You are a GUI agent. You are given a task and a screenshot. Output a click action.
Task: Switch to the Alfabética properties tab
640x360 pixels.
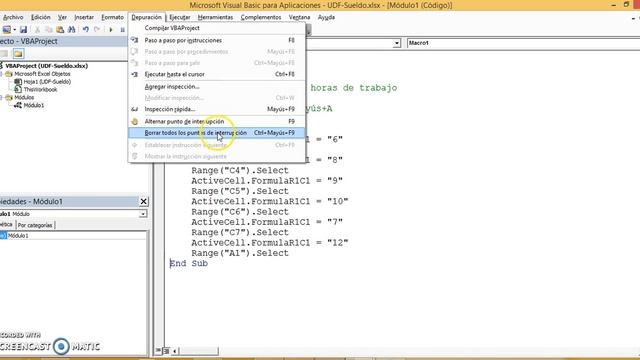click(x=7, y=224)
